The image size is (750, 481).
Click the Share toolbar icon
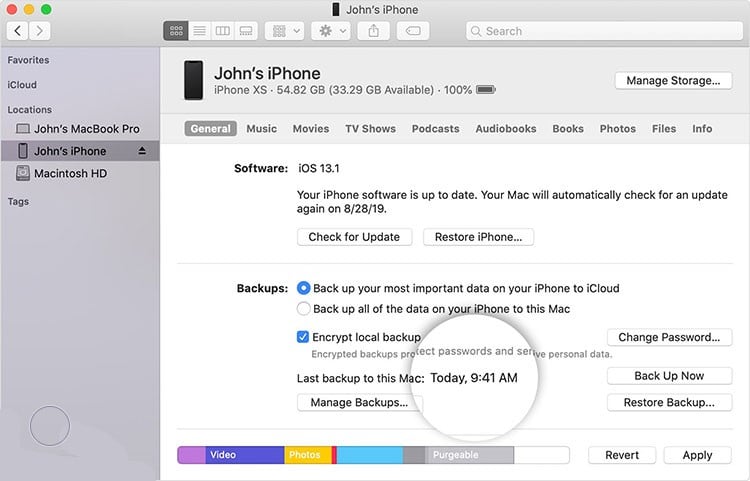[374, 31]
